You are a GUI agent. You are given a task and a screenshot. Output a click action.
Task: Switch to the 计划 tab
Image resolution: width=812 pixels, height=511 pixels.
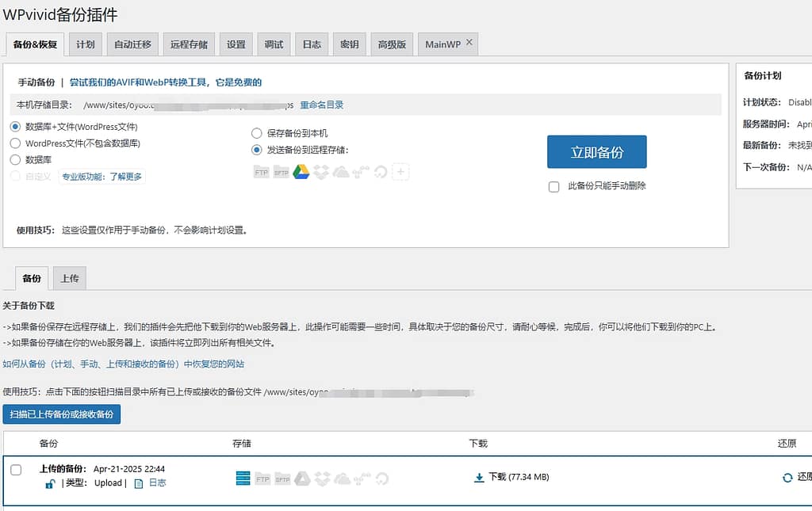[85, 44]
